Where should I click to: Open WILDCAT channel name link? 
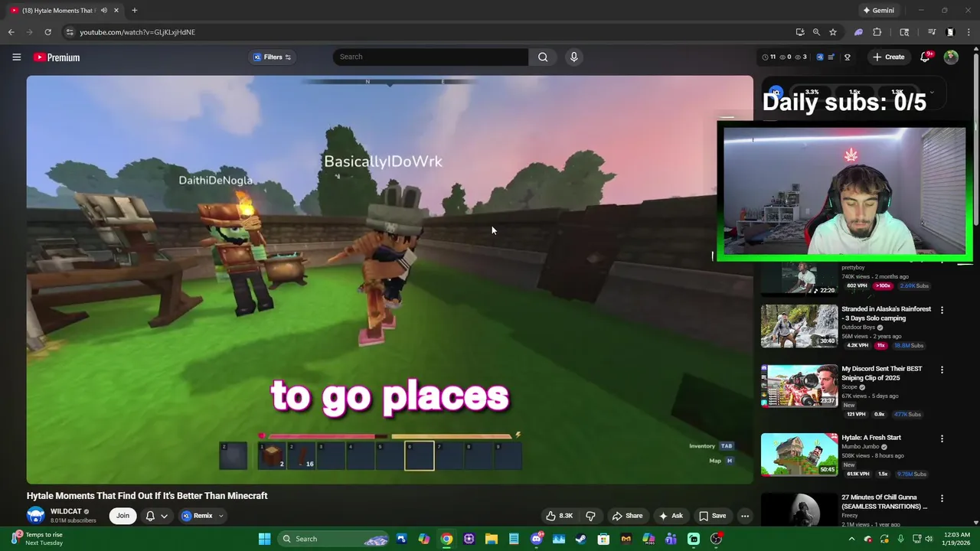click(x=66, y=511)
